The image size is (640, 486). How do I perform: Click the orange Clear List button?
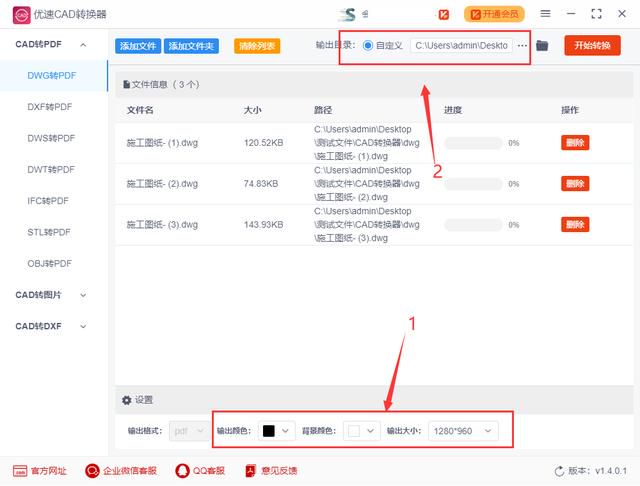[x=257, y=46]
